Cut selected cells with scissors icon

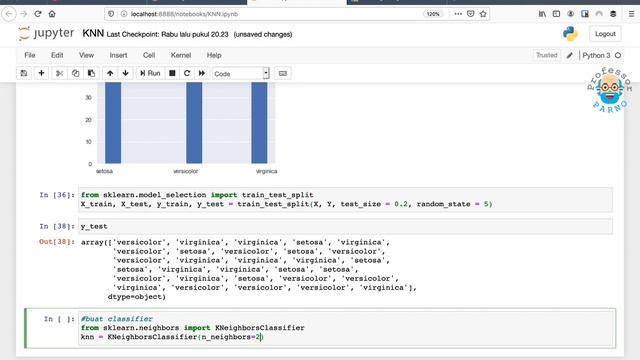(x=60, y=73)
